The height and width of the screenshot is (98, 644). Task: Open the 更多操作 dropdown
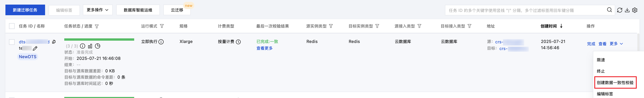pos(97,10)
